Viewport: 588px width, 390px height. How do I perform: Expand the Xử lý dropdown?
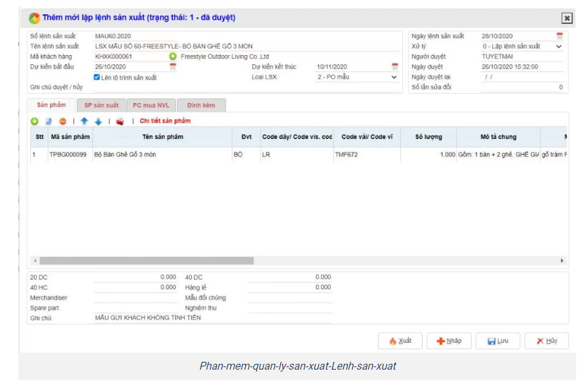point(559,47)
